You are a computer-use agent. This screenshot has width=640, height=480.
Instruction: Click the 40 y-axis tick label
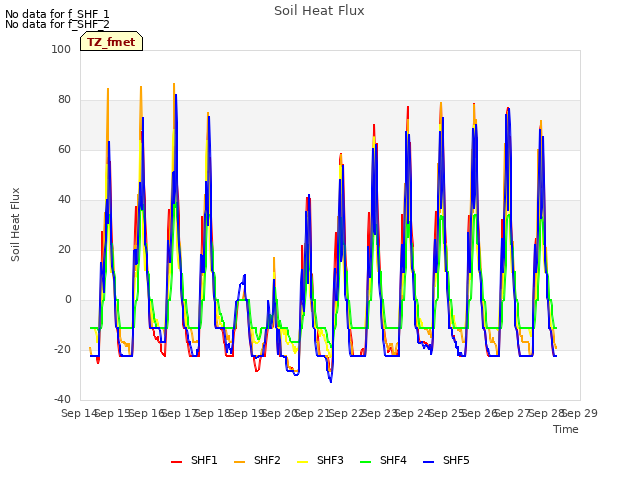(x=64, y=200)
